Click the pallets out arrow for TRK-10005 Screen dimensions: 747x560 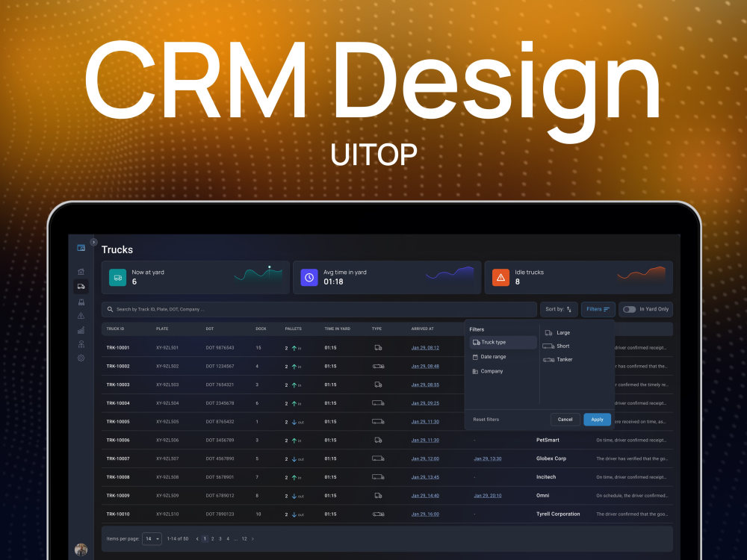[294, 422]
